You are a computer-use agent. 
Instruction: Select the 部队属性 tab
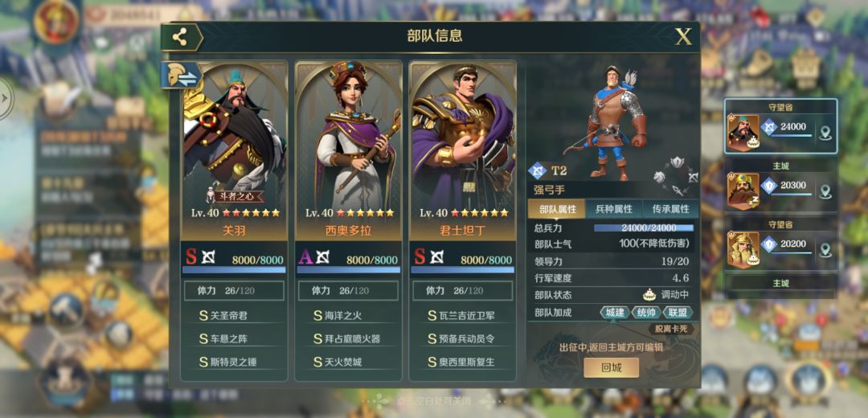558,209
